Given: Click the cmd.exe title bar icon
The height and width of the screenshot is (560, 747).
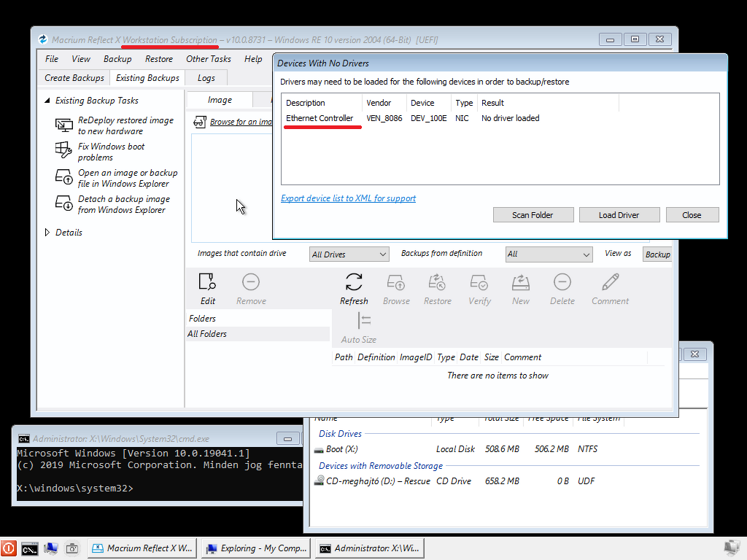Looking at the screenshot, I should click(x=24, y=438).
